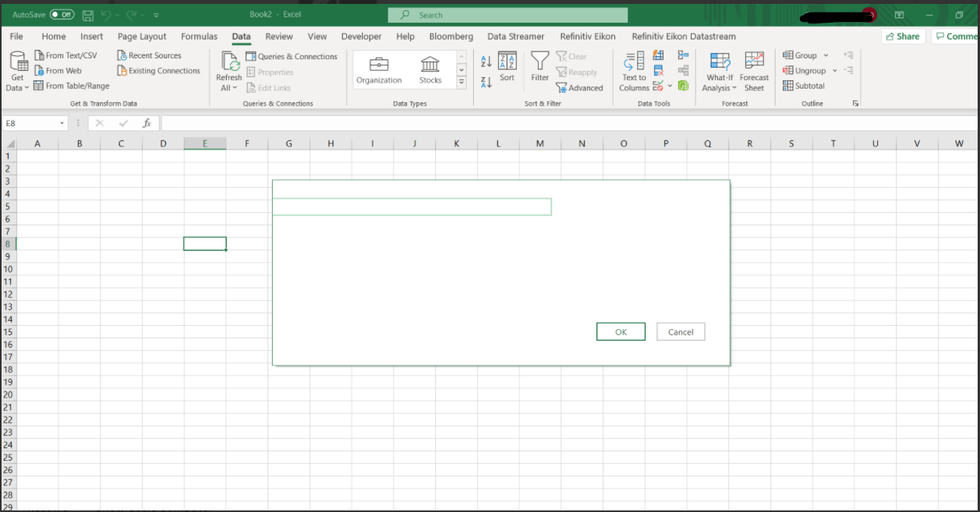Toggle the Filter funnel
The image size is (980, 512).
(x=540, y=67)
